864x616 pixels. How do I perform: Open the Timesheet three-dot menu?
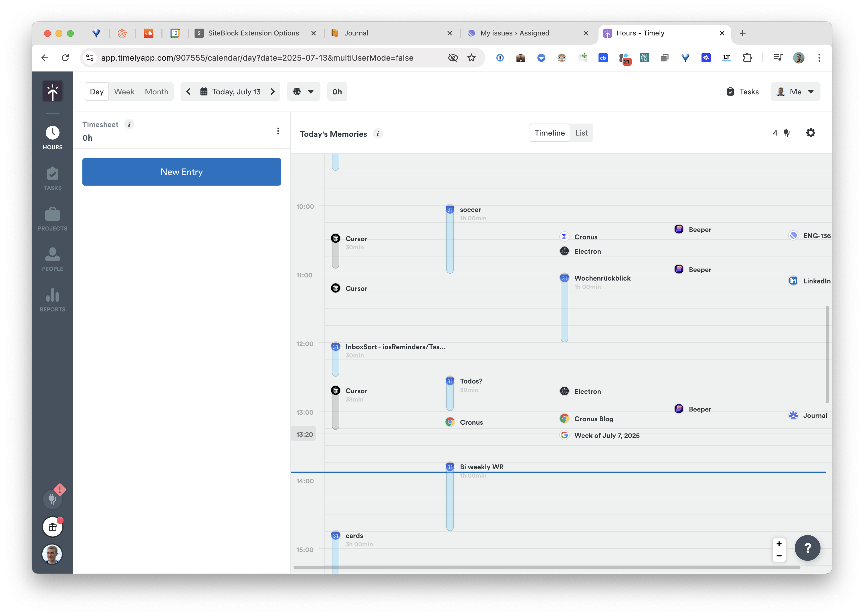[x=278, y=131]
